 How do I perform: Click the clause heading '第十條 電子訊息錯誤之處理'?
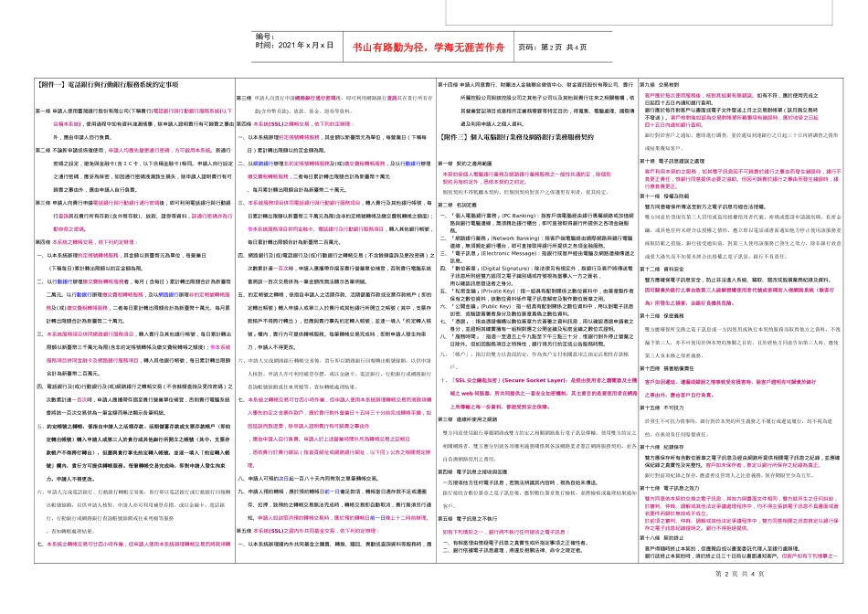pyautogui.click(x=672, y=161)
